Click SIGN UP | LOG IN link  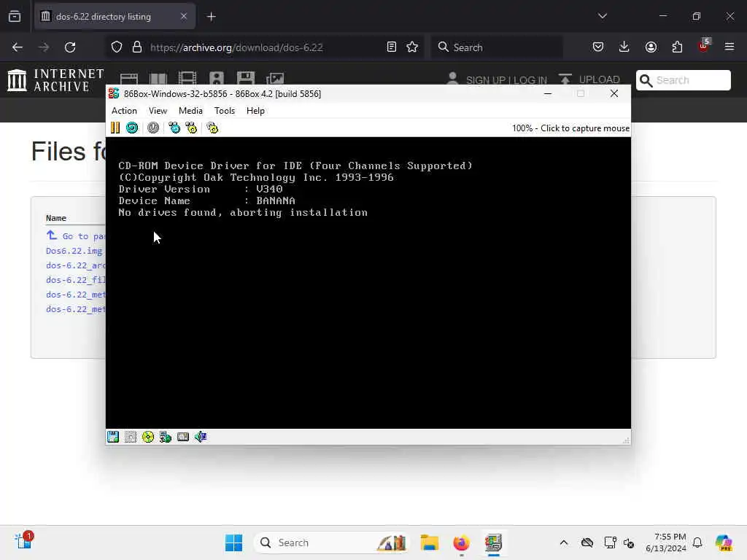click(506, 80)
